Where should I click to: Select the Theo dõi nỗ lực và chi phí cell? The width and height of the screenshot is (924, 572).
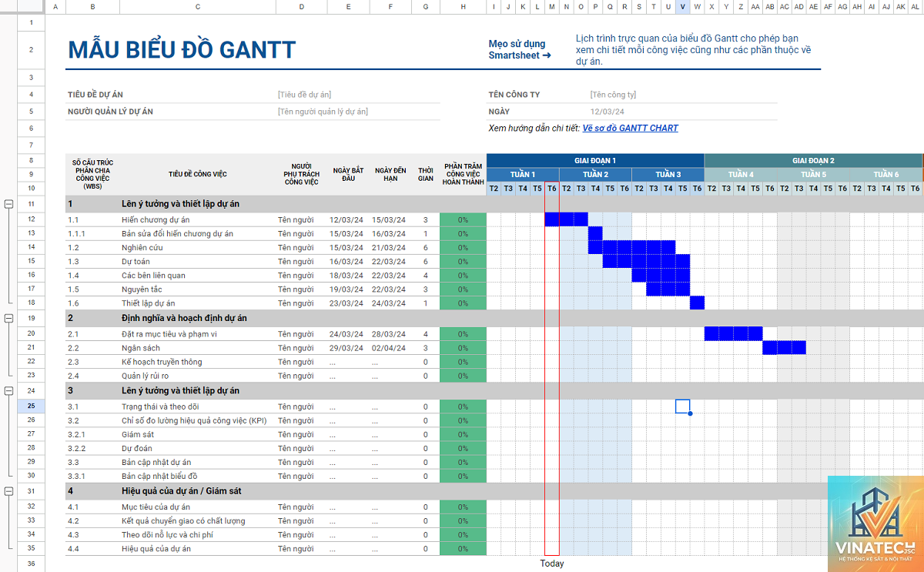198,534
